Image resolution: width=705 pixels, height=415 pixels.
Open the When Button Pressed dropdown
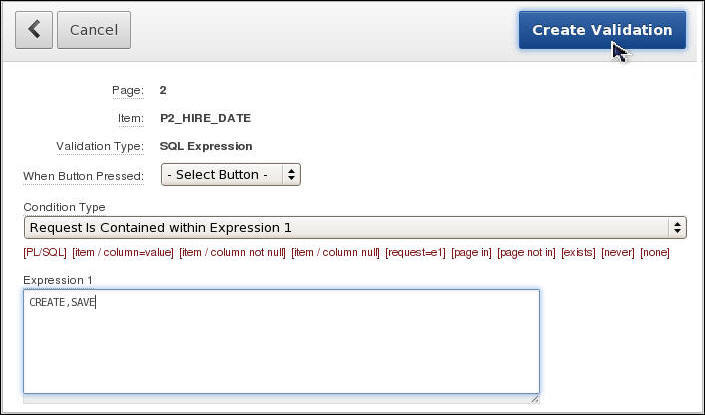click(x=231, y=175)
